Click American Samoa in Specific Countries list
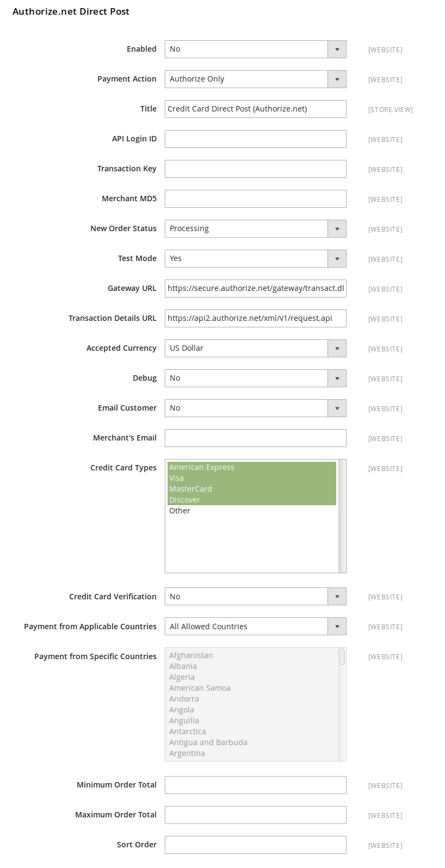This screenshot has width=445, height=868. [252, 688]
